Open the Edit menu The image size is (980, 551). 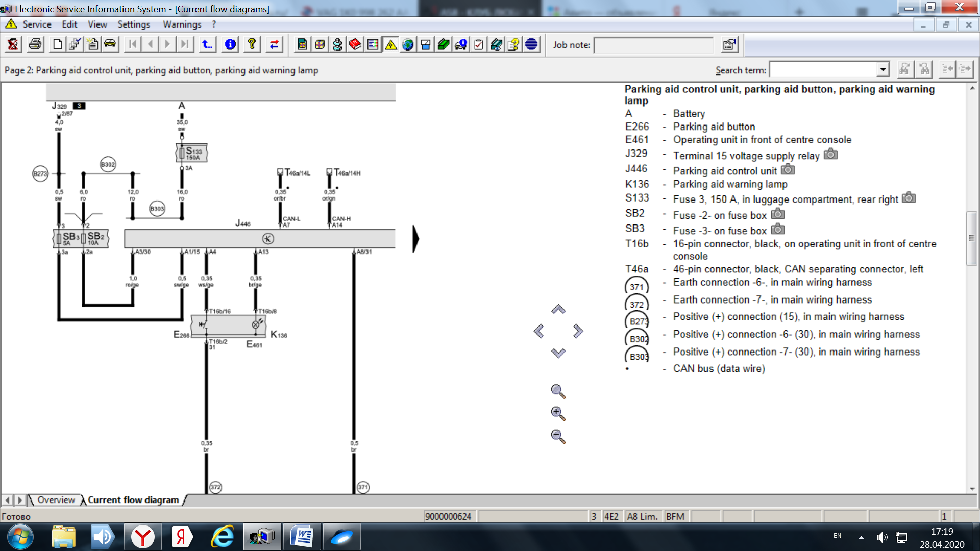pyautogui.click(x=69, y=24)
